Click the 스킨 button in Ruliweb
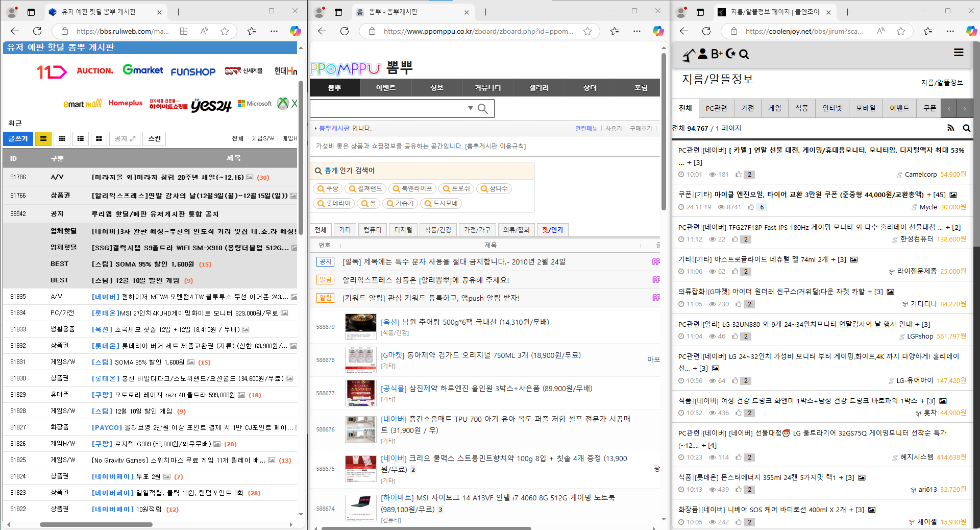Screen dimensions: 980x530 click(x=154, y=138)
